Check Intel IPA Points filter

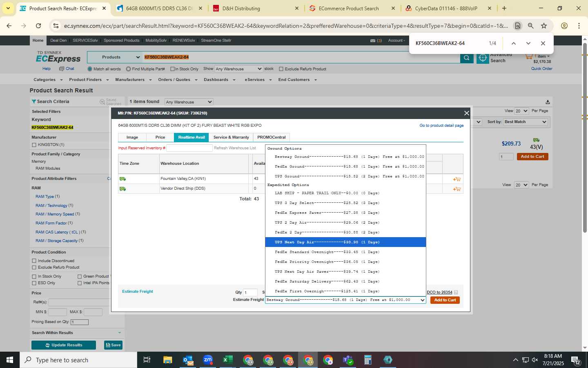pos(80,283)
